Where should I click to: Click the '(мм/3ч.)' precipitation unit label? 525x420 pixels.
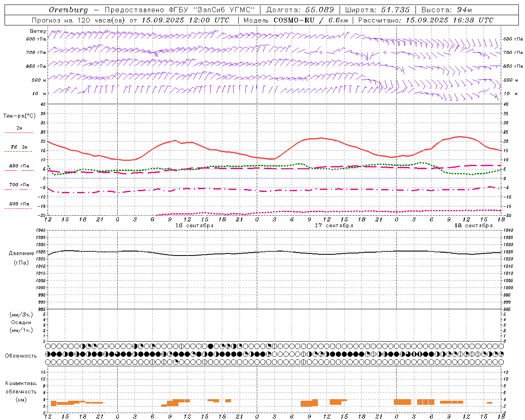(21, 315)
